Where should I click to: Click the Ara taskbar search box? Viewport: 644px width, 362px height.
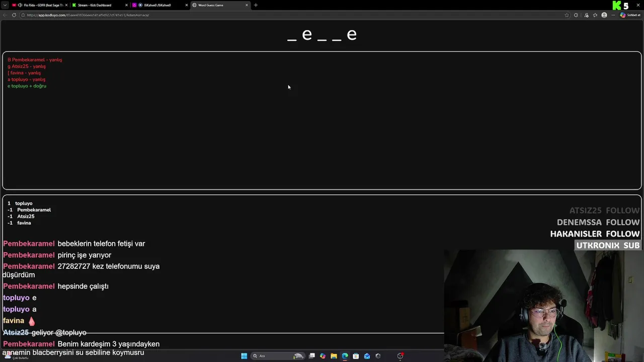278,356
